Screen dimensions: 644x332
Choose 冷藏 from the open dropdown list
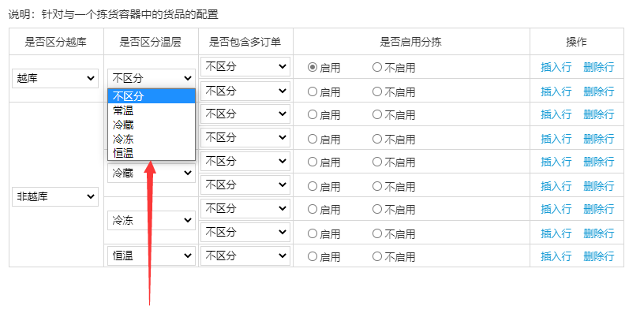[152, 125]
